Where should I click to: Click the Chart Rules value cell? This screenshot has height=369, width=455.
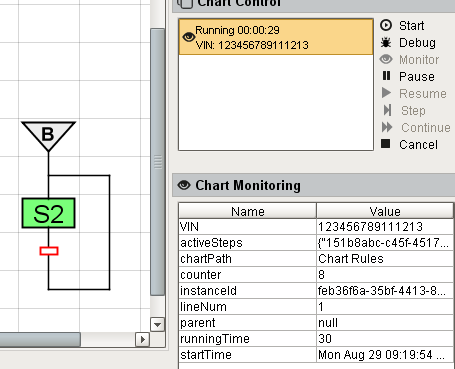pos(385,259)
